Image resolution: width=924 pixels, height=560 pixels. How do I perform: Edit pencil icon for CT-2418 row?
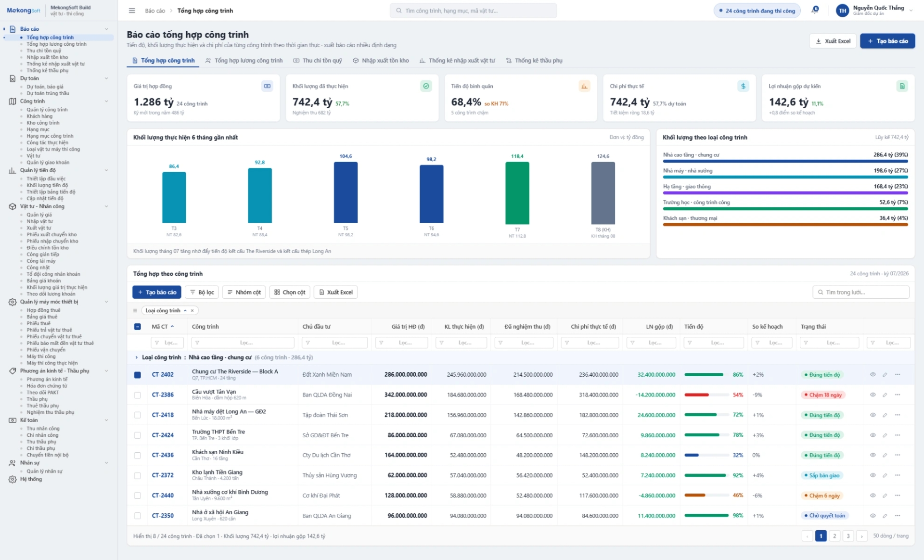coord(885,415)
